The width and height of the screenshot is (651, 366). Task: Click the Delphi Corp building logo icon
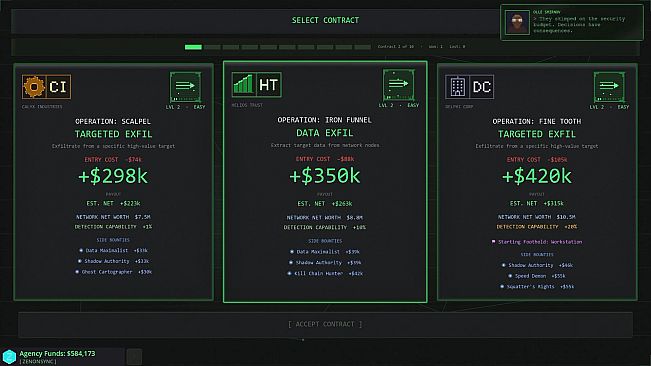tap(457, 87)
